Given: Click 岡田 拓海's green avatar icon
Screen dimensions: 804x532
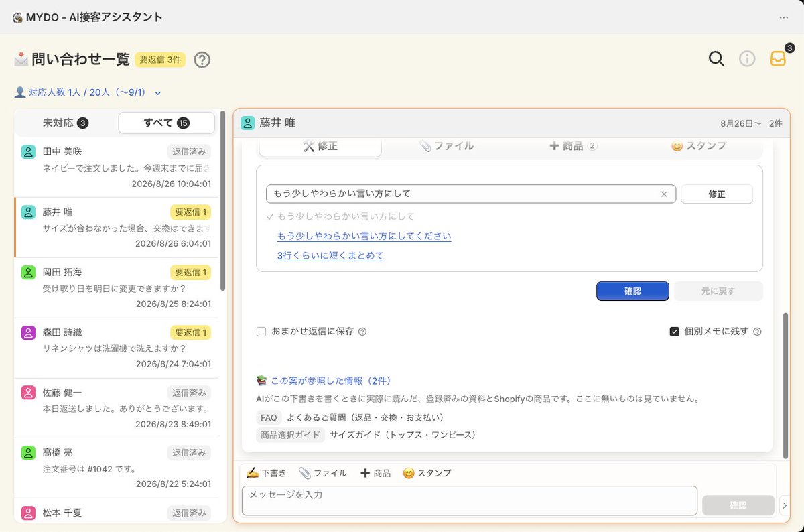Looking at the screenshot, I should click(28, 272).
